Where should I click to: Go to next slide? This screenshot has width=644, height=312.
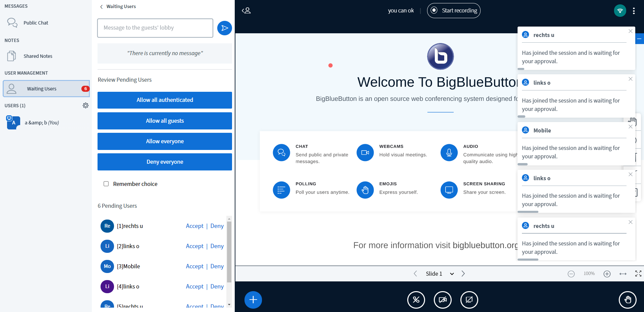(463, 274)
